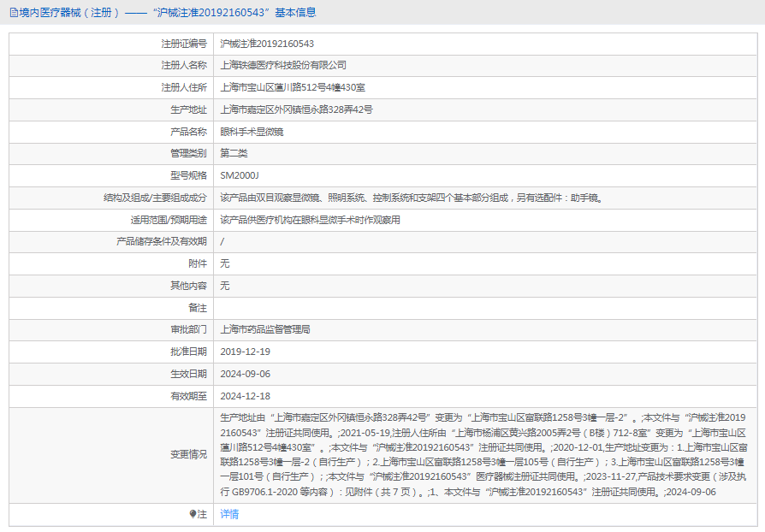Select approval department 上海市药品监督管理局
The width and height of the screenshot is (765, 532).
pos(265,329)
